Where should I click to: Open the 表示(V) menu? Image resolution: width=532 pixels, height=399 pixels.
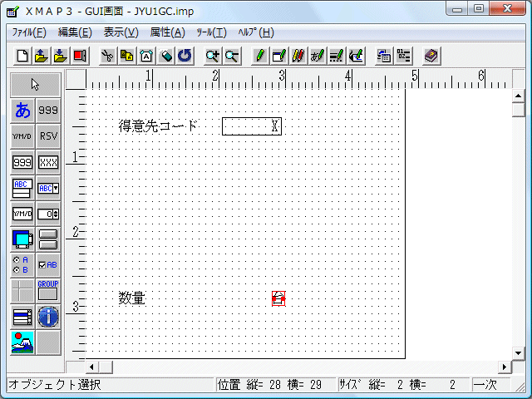(121, 32)
